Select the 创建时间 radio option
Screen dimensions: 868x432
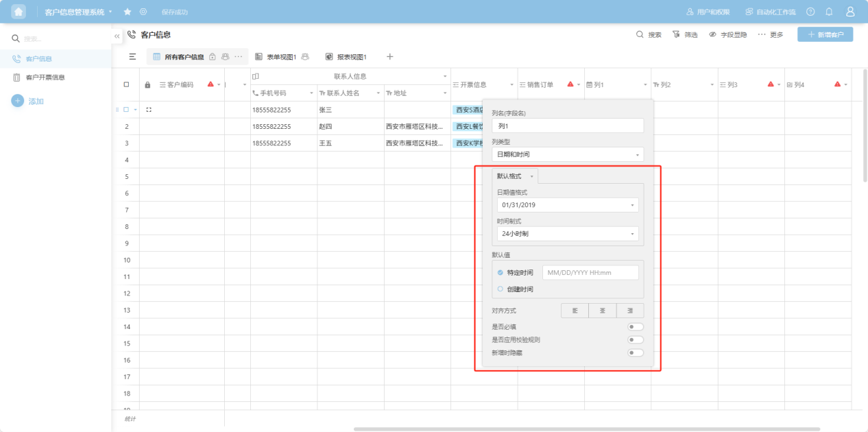coord(501,289)
